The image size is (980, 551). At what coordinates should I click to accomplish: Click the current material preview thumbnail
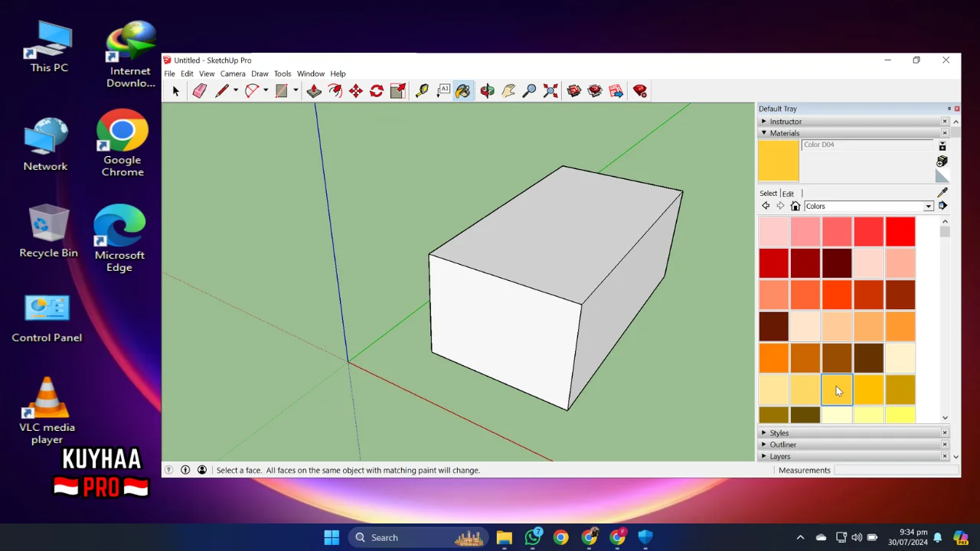(778, 161)
